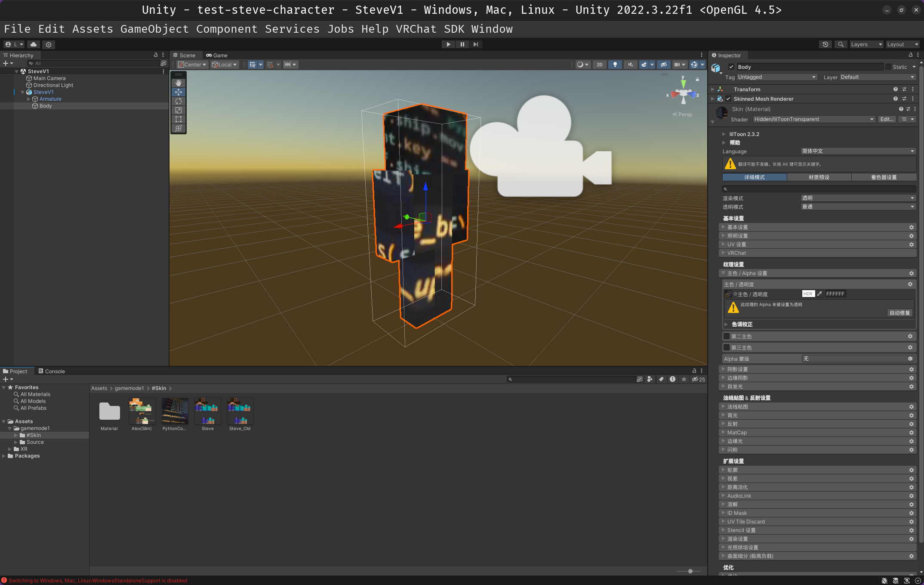Toggle scene lighting bulb icon
Image resolution: width=924 pixels, height=585 pixels.
tap(615, 65)
